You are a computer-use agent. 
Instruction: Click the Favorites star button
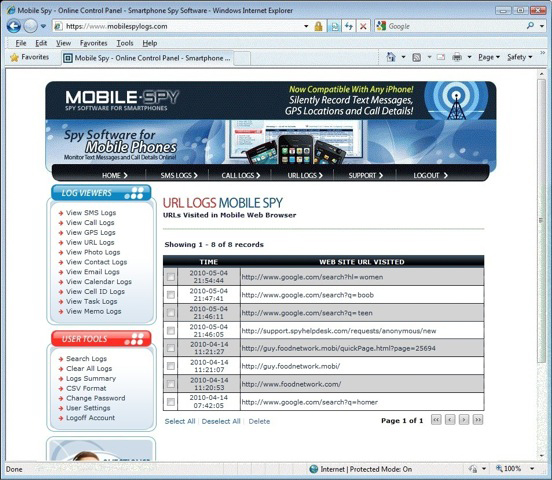click(30, 57)
